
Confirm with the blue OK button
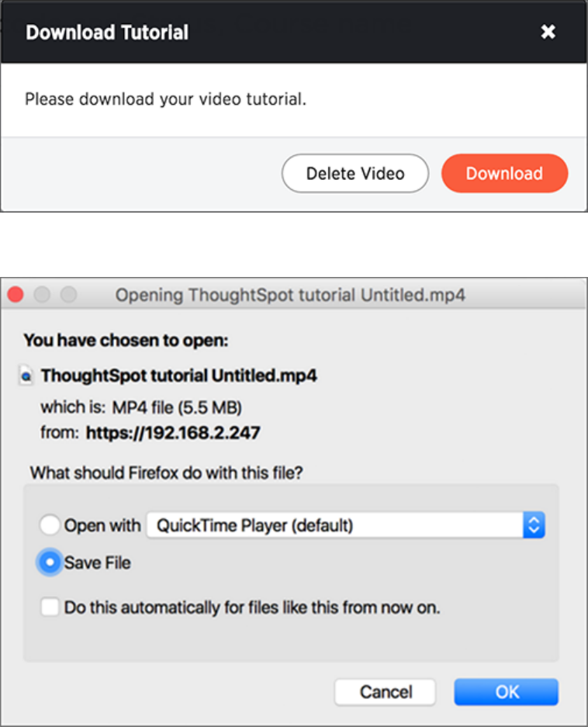pos(506,691)
